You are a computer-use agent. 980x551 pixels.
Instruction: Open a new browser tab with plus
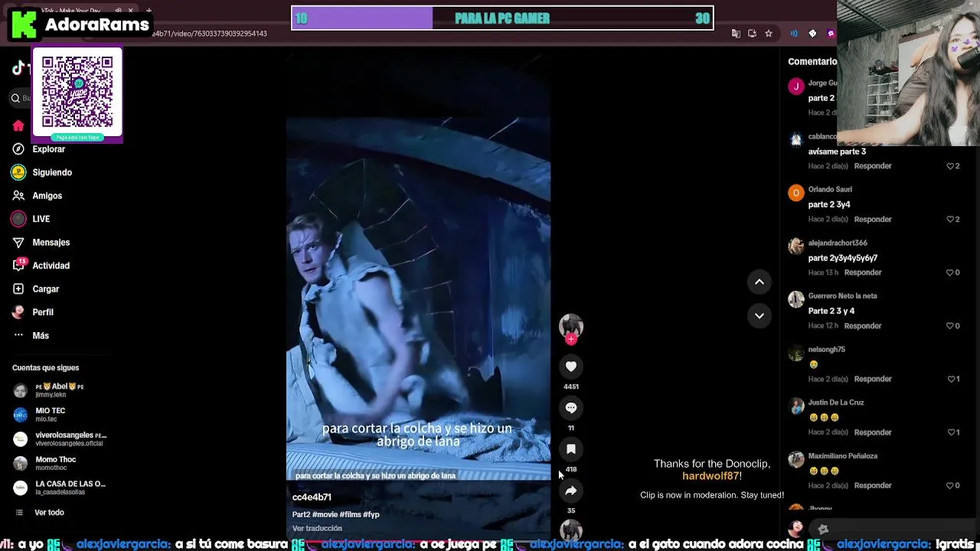pos(149,11)
